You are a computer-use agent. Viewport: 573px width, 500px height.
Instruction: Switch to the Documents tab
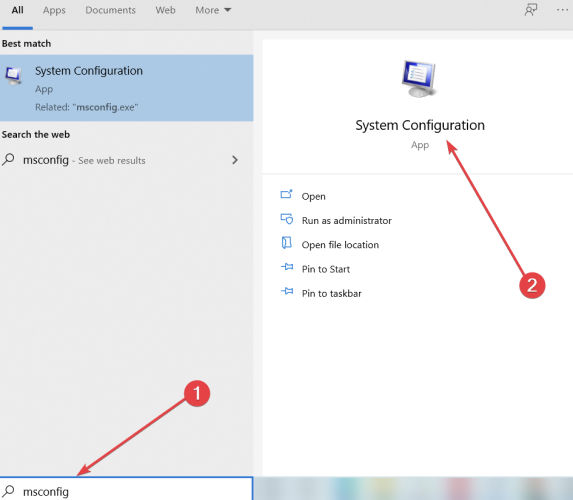(x=110, y=10)
